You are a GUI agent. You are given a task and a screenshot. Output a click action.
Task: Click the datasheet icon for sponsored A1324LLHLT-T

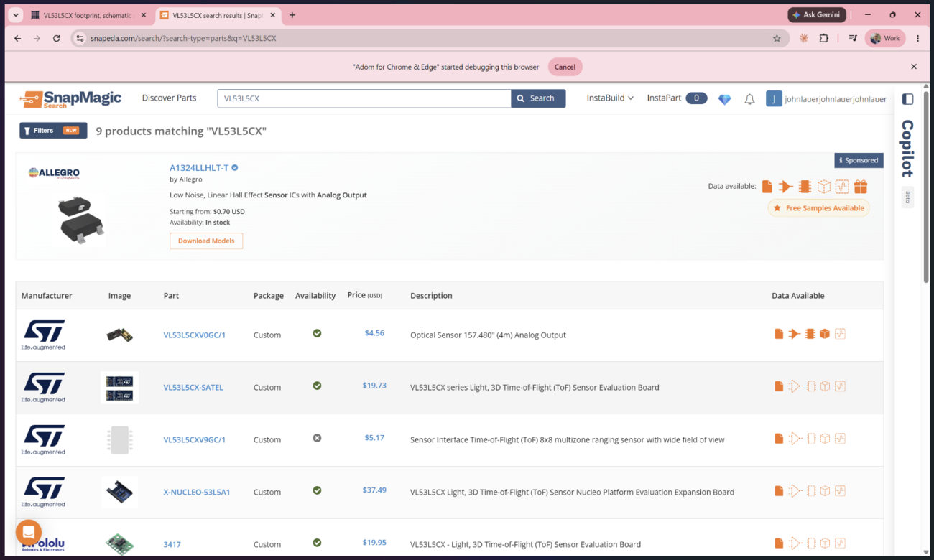767,187
